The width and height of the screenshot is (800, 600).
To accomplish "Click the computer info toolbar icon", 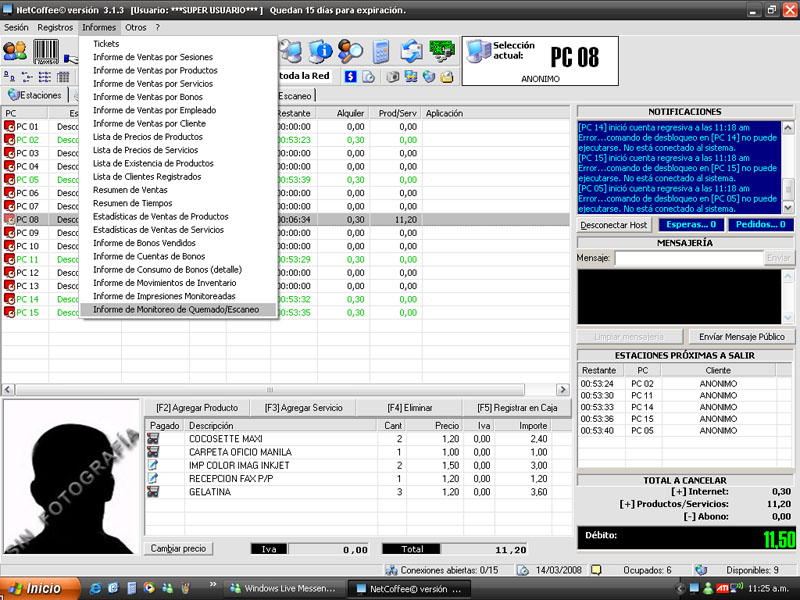I will (320, 51).
